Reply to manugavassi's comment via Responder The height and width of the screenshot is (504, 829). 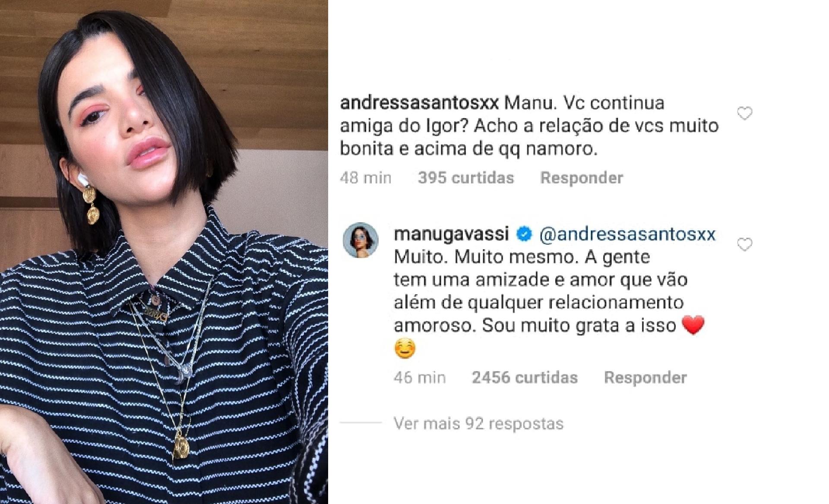pos(645,378)
